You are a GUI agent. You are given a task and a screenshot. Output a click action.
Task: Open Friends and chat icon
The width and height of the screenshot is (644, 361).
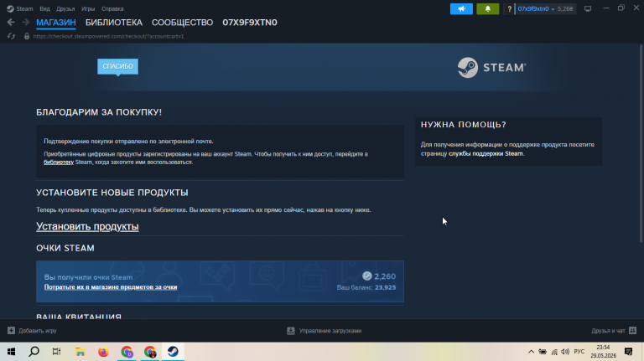[632, 330]
